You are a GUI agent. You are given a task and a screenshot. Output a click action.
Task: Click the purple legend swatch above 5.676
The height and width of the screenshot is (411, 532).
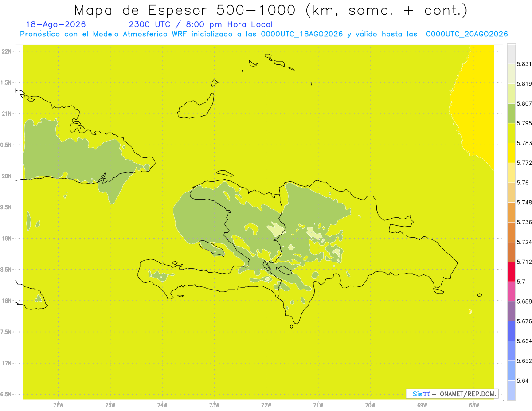point(511,311)
